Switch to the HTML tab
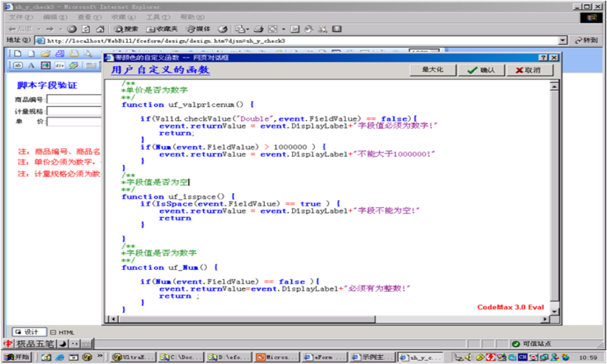Screen dimensions: 607x364 [63, 332]
